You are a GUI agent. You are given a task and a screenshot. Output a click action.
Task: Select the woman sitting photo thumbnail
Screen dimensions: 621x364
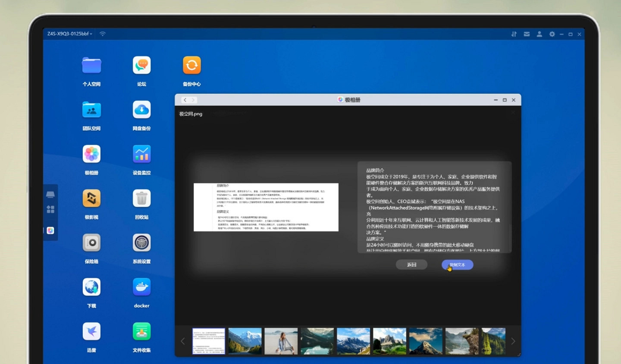281,341
